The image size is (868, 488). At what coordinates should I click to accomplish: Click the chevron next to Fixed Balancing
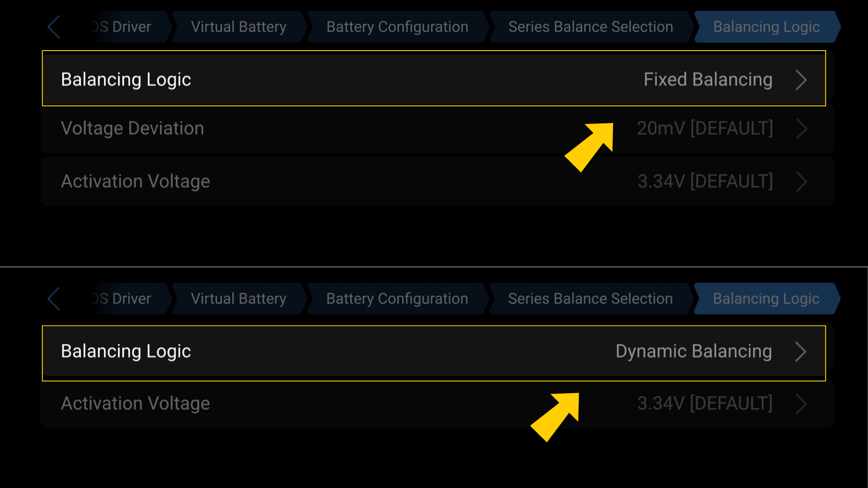click(802, 80)
